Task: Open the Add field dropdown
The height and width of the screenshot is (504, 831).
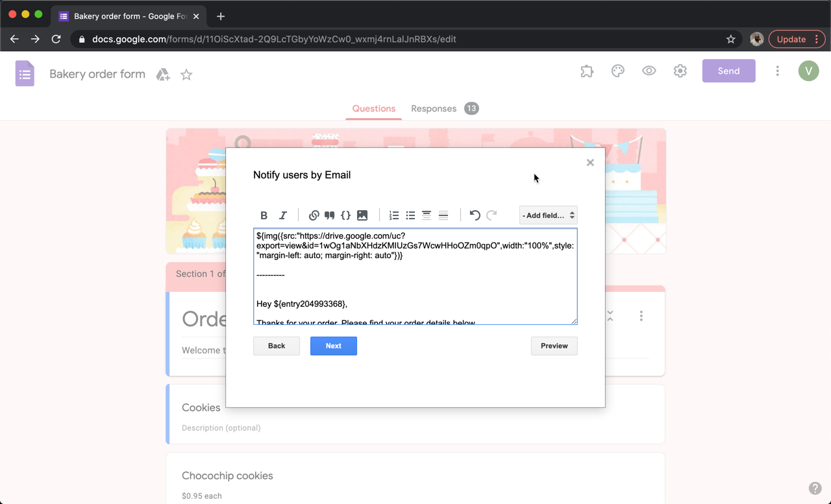Action: pos(548,215)
